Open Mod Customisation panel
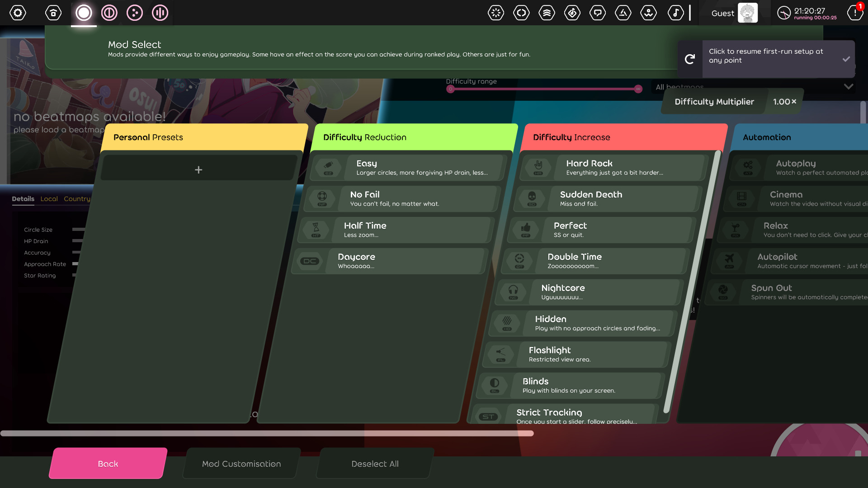 point(241,464)
